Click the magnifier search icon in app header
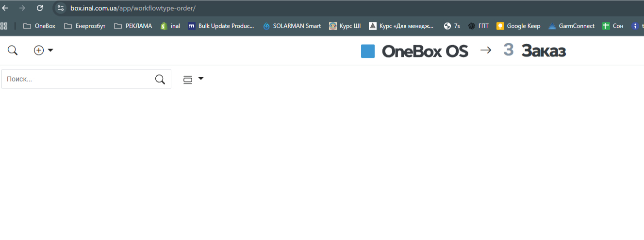This screenshot has height=240, width=644. [x=13, y=50]
